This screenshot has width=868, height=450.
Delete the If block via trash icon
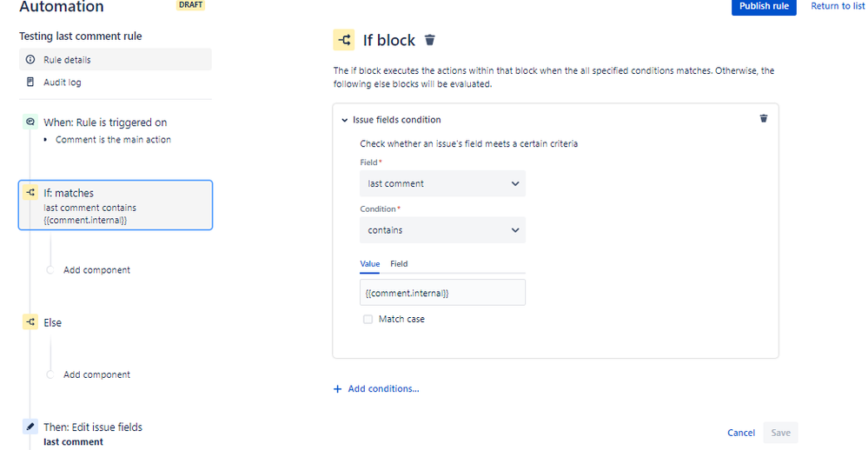[429, 40]
